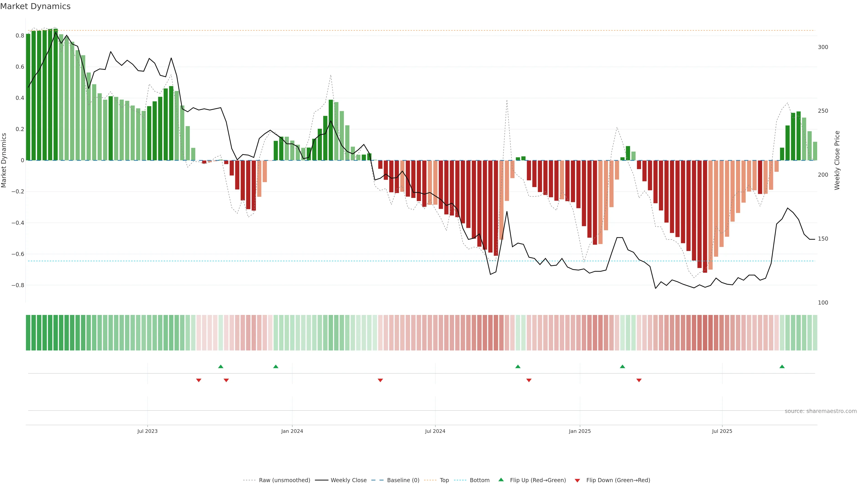Screen dimensions: 868x488
Task: Click the Market Dynamics chart title
Action: [35, 6]
